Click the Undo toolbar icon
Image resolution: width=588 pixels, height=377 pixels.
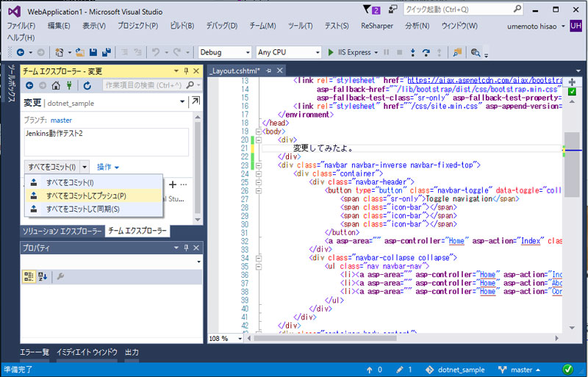pyautogui.click(x=156, y=52)
